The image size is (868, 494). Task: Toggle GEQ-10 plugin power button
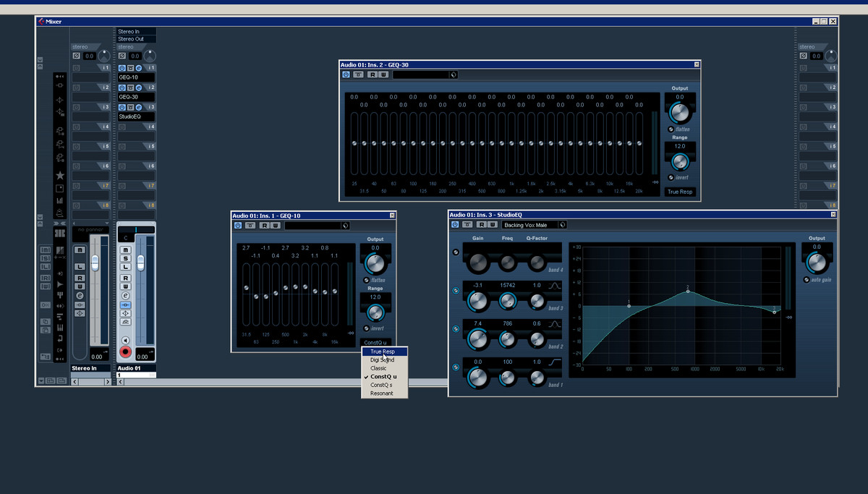238,226
